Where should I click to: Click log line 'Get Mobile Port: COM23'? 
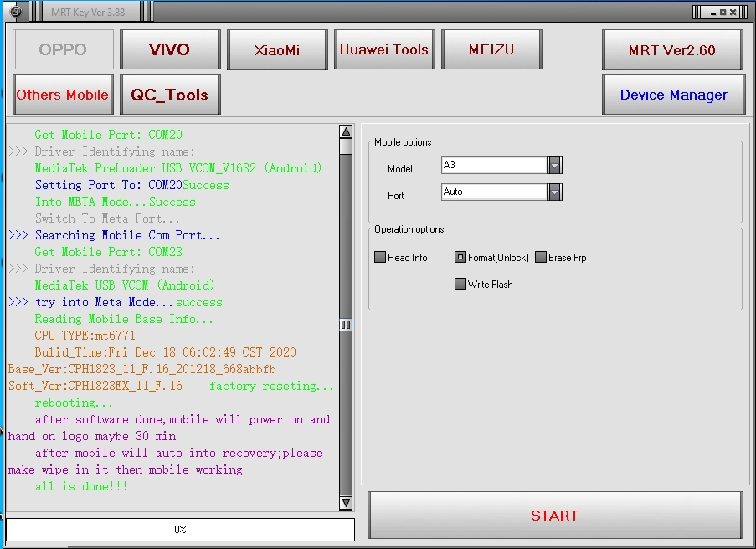coord(109,252)
